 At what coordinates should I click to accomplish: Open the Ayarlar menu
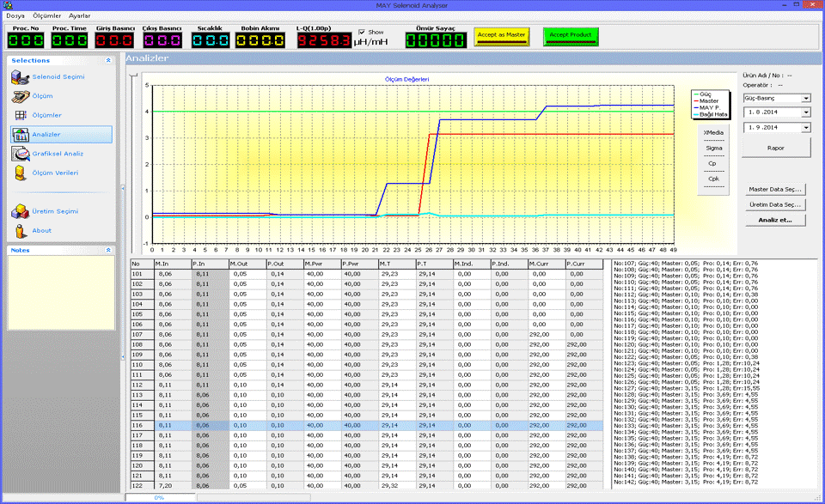point(79,15)
